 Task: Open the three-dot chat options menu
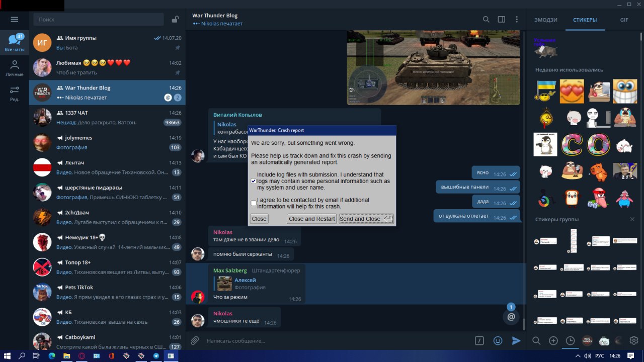pyautogui.click(x=517, y=19)
